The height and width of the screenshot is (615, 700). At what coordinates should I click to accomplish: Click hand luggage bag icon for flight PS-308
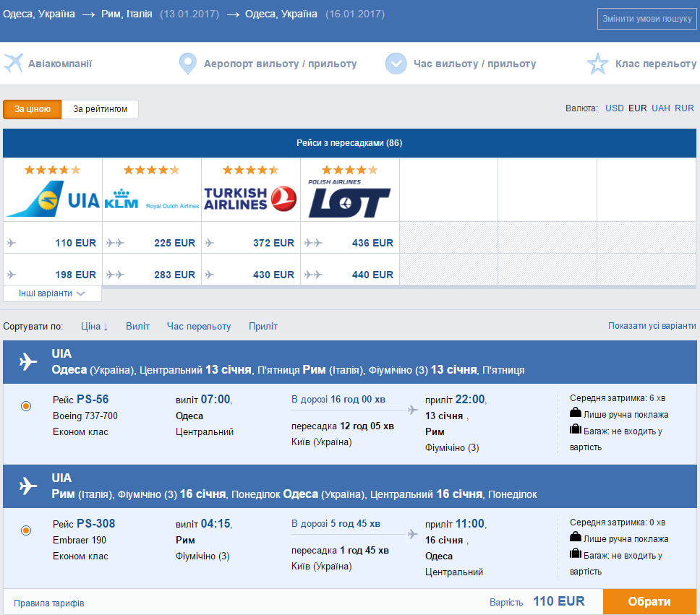click(x=576, y=536)
